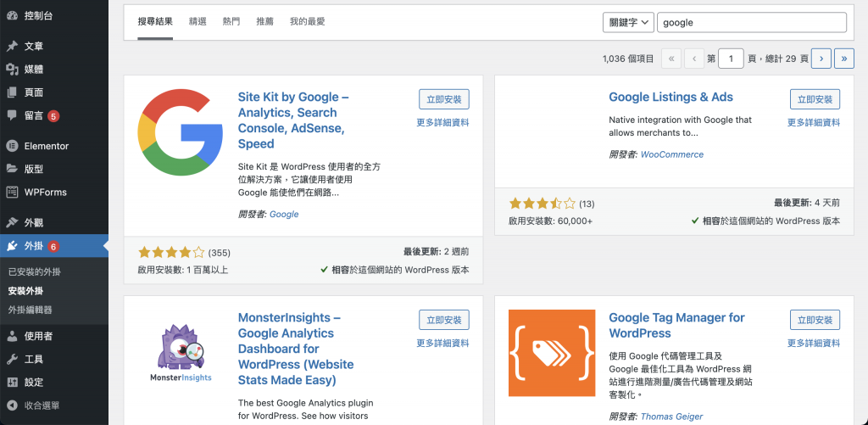Click the MonsterInsights plugin logo
The height and width of the screenshot is (425, 868).
(x=180, y=353)
